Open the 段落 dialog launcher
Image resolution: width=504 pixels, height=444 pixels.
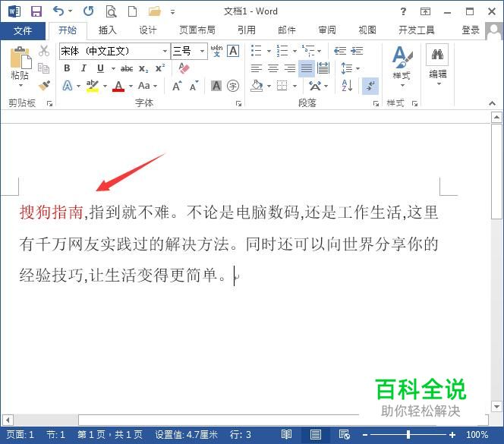pos(376,103)
